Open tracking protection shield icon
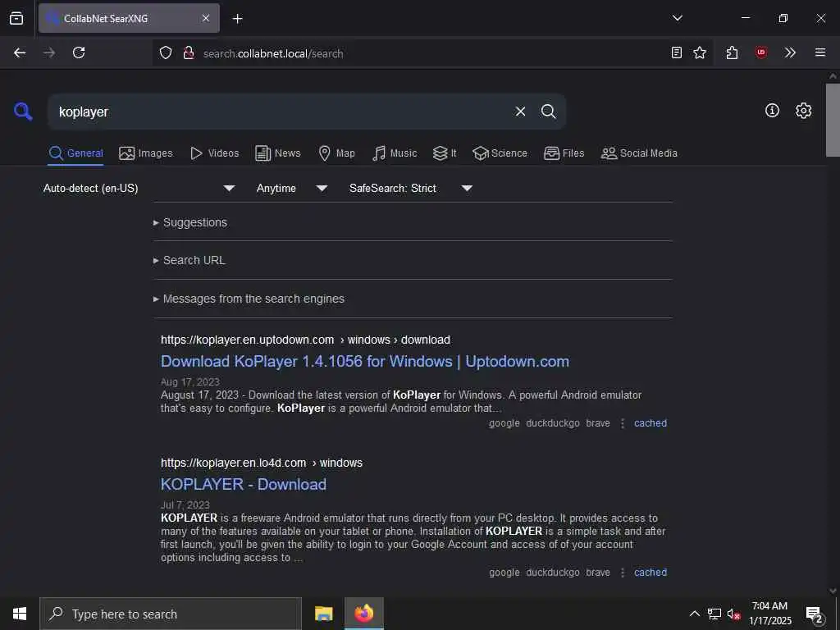The height and width of the screenshot is (630, 840). tap(166, 53)
